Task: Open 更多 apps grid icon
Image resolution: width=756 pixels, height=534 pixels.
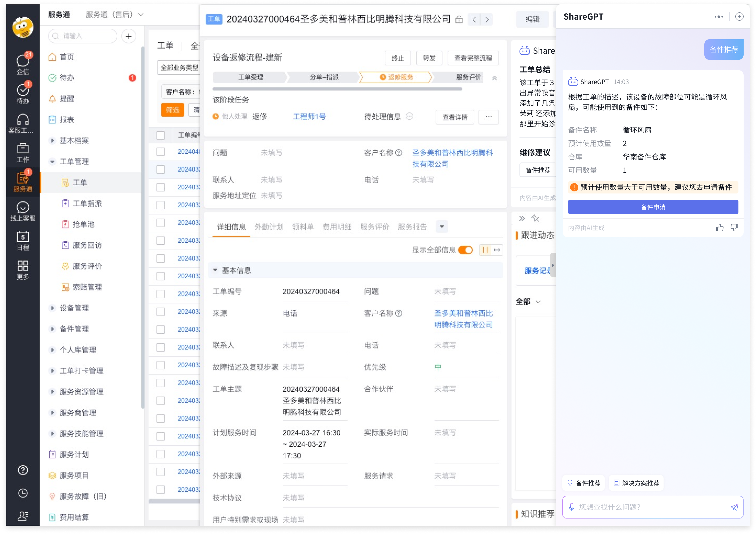Action: (x=23, y=270)
